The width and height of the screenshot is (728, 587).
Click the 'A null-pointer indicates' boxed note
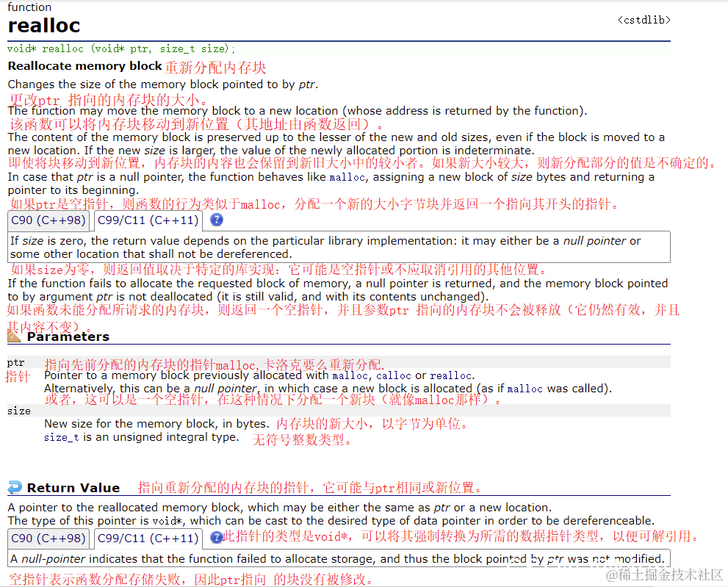339,558
